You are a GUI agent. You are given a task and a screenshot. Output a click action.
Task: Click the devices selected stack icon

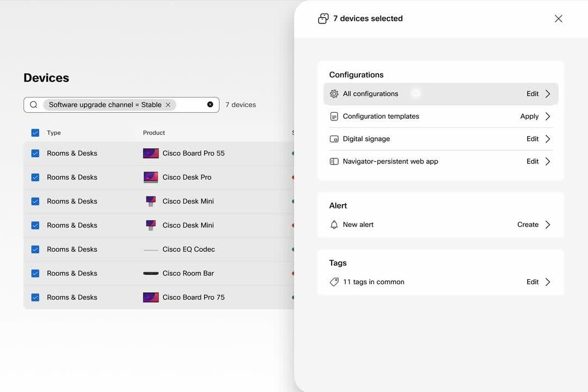(323, 19)
